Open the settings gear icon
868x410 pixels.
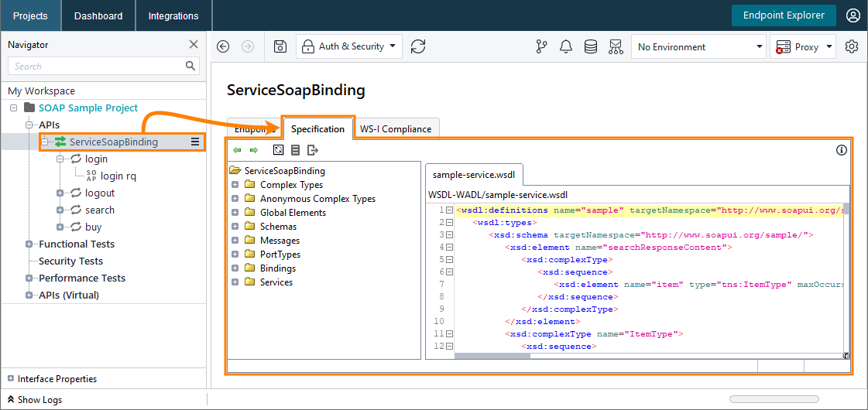tap(852, 47)
